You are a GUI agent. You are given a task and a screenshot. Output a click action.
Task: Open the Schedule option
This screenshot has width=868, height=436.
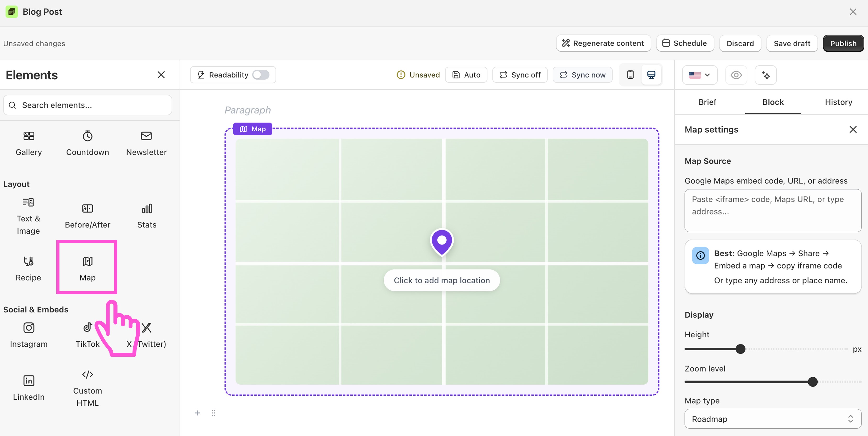[x=685, y=43]
